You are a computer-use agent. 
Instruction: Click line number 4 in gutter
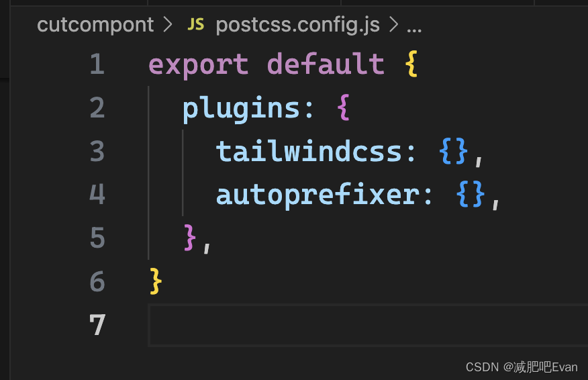(97, 194)
